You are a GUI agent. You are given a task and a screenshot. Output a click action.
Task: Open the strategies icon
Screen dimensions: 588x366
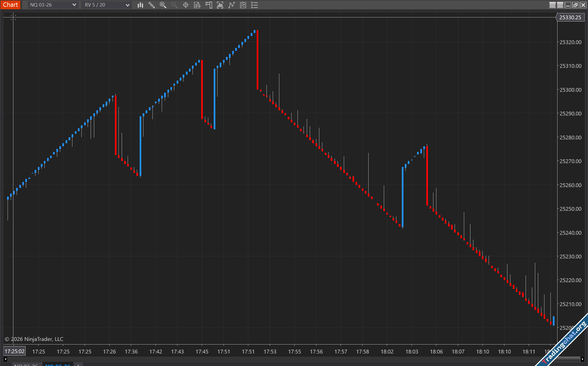tap(243, 5)
